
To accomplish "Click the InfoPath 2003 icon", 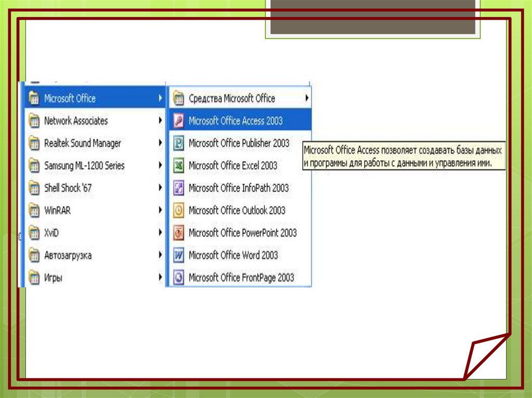I will (x=179, y=188).
